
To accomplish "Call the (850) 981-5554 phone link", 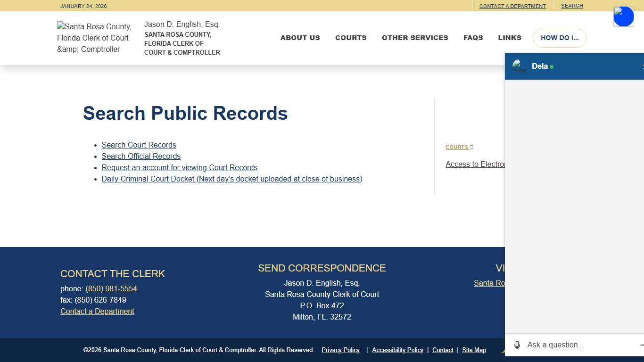I will coord(111,288).
